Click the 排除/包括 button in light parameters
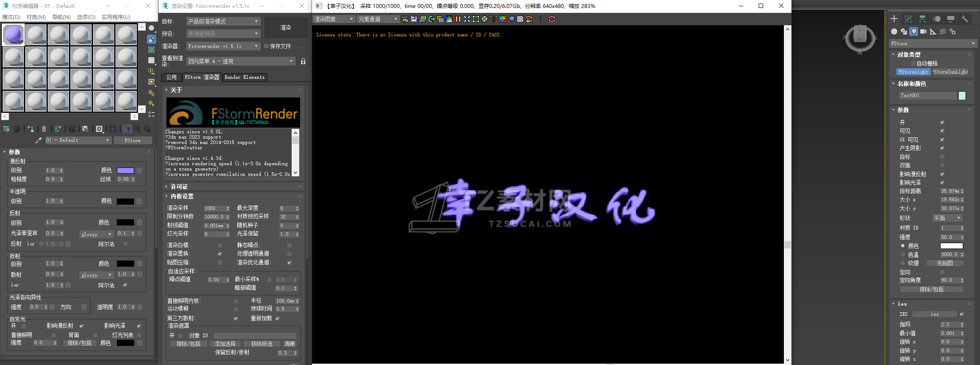This screenshot has width=980, height=365. click(x=932, y=289)
